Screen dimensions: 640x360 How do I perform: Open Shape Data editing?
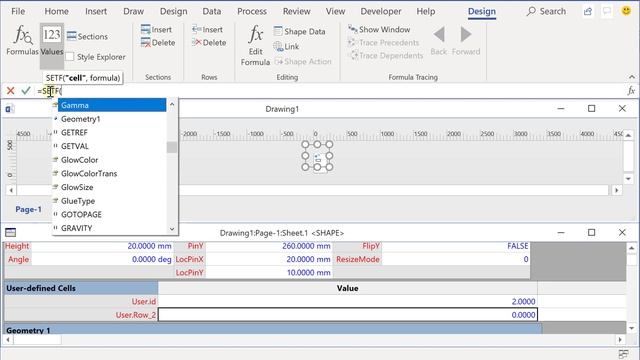pos(300,31)
